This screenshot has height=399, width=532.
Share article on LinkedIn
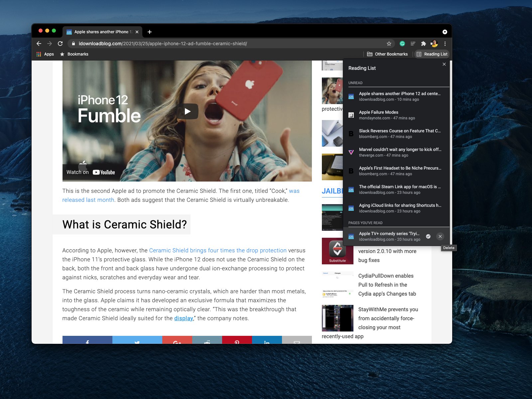click(x=267, y=340)
